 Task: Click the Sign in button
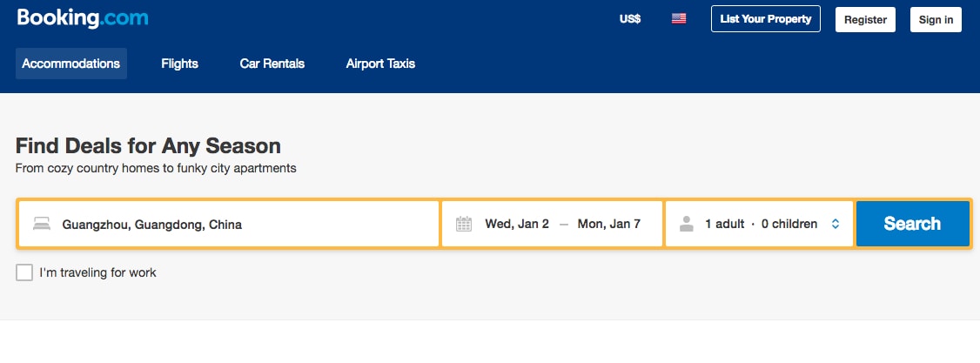point(936,19)
